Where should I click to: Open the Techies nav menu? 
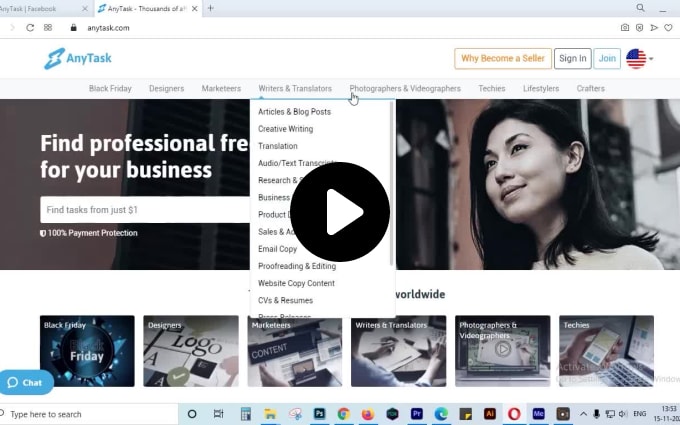point(492,88)
